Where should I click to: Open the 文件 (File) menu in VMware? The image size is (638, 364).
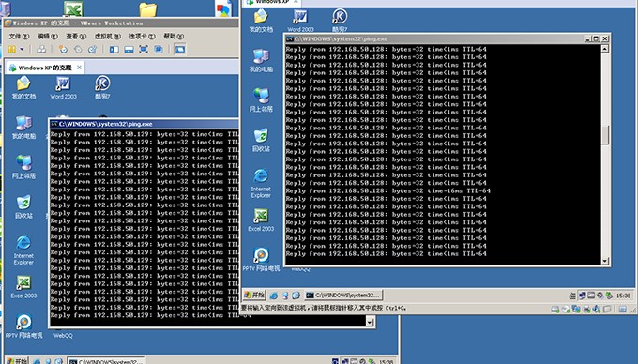tap(19, 37)
